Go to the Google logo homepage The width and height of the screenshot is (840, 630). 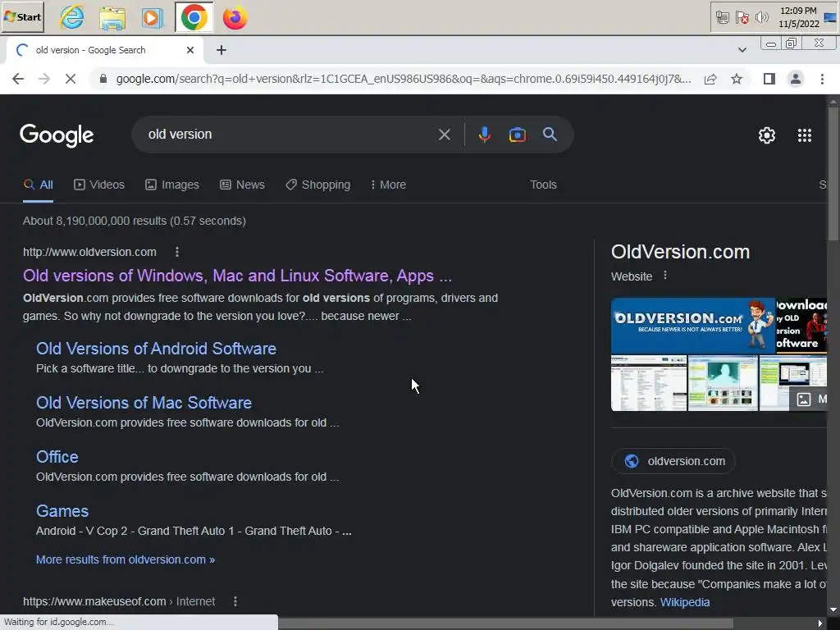(x=57, y=135)
